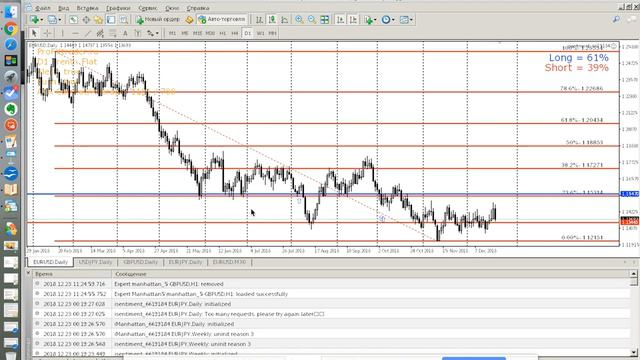Open Finder from the dock

point(11,11)
